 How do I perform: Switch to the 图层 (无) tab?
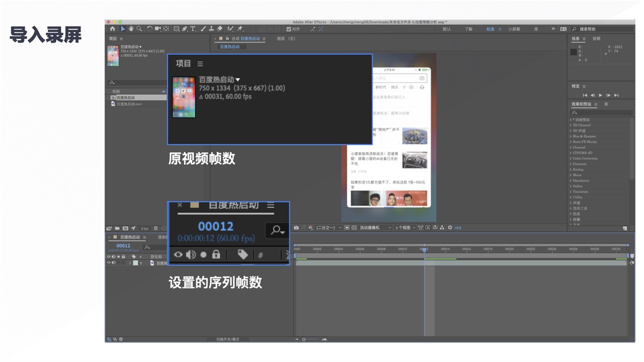click(285, 39)
